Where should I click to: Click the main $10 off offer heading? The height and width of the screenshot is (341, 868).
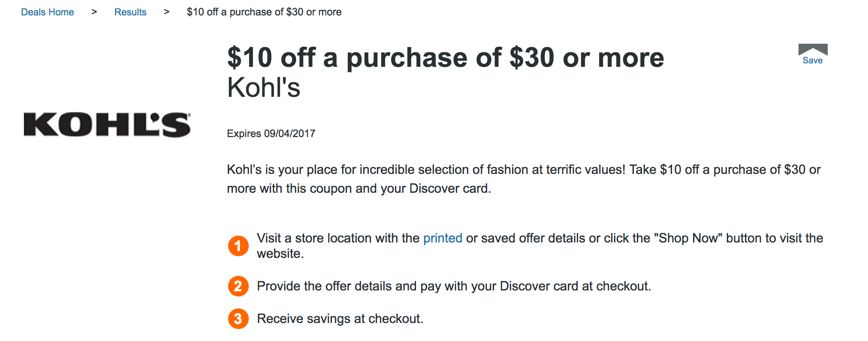[x=446, y=58]
